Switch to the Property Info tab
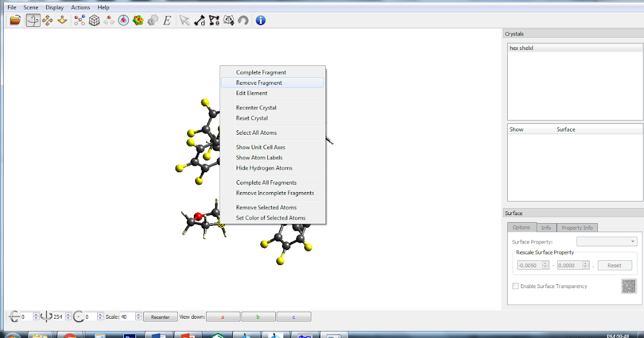The image size is (644, 338). tap(577, 227)
